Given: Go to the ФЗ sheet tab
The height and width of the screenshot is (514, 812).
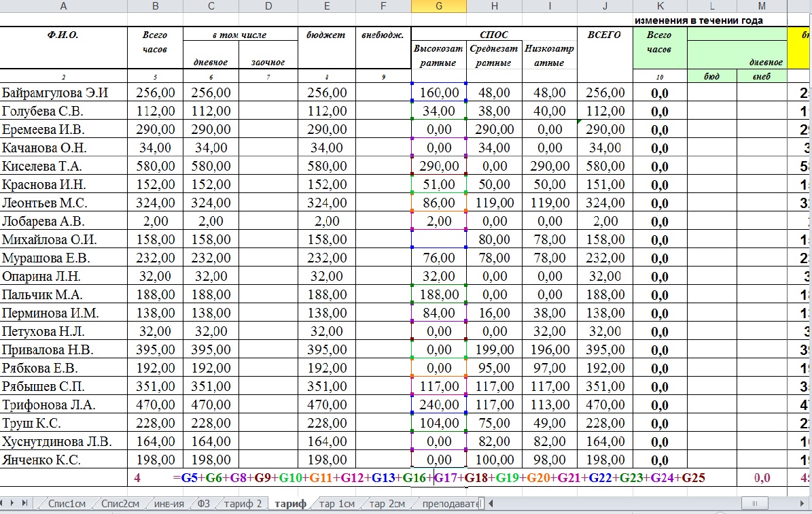Looking at the screenshot, I should pos(204,503).
